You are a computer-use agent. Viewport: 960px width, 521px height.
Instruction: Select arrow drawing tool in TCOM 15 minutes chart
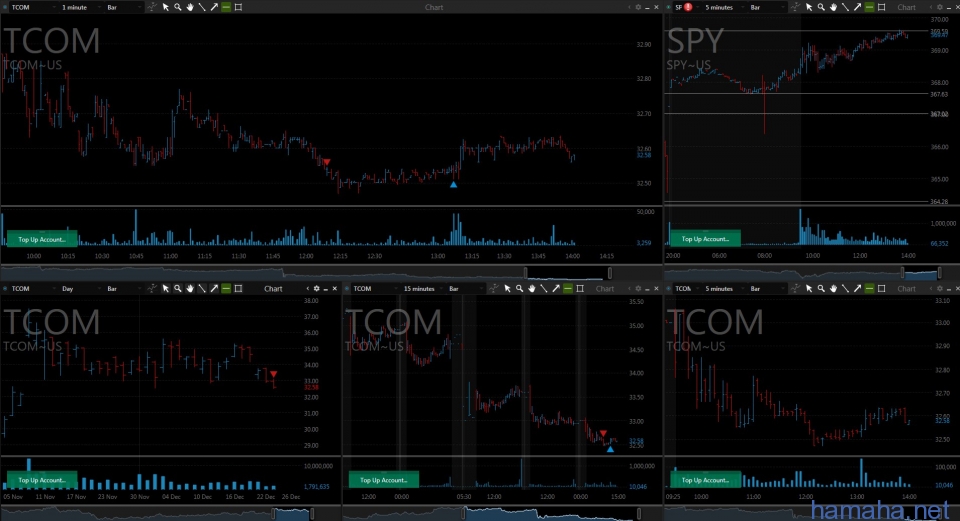[556, 288]
